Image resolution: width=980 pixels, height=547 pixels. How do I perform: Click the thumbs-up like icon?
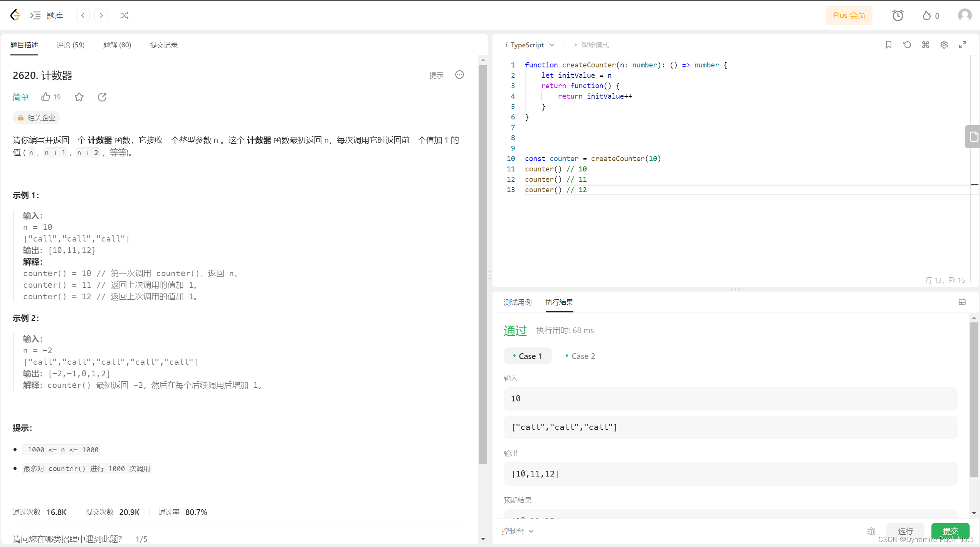click(46, 97)
